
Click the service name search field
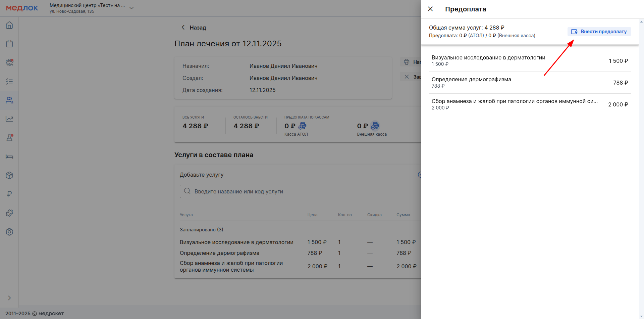click(302, 191)
